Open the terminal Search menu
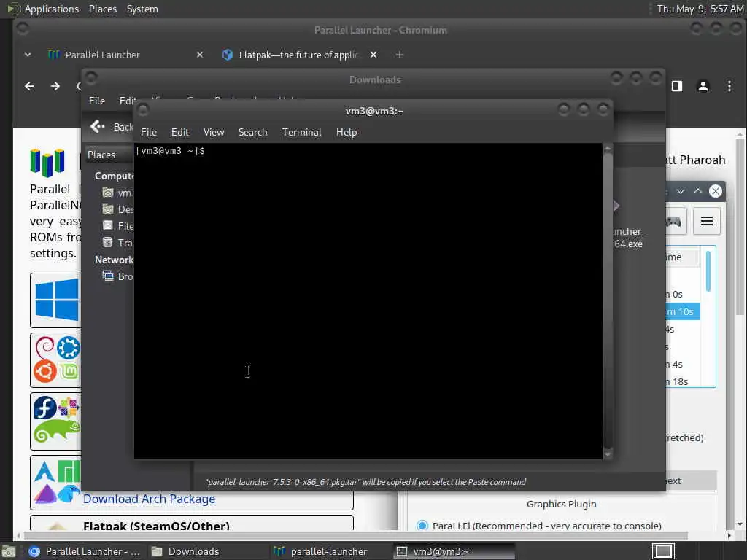747x560 pixels. click(x=252, y=133)
